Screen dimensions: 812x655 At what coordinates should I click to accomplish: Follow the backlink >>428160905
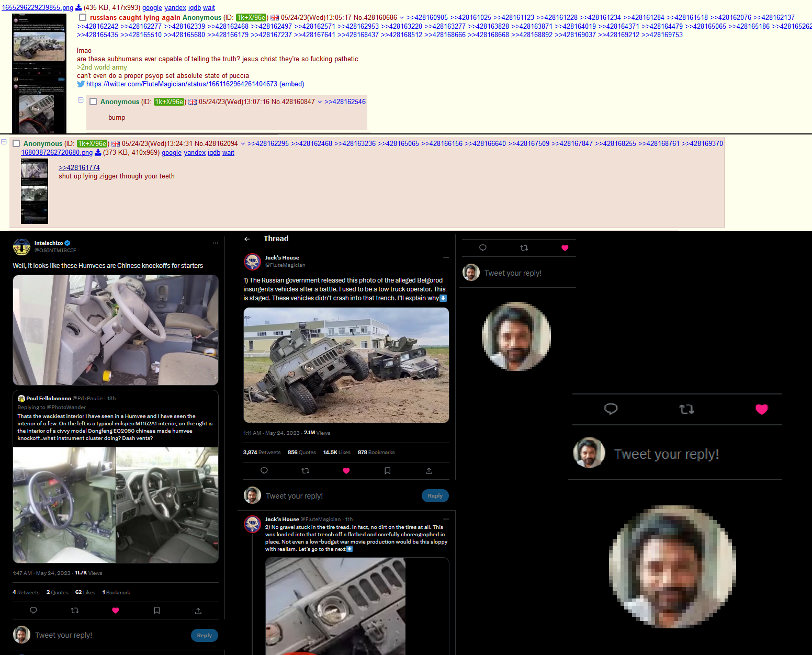point(427,18)
